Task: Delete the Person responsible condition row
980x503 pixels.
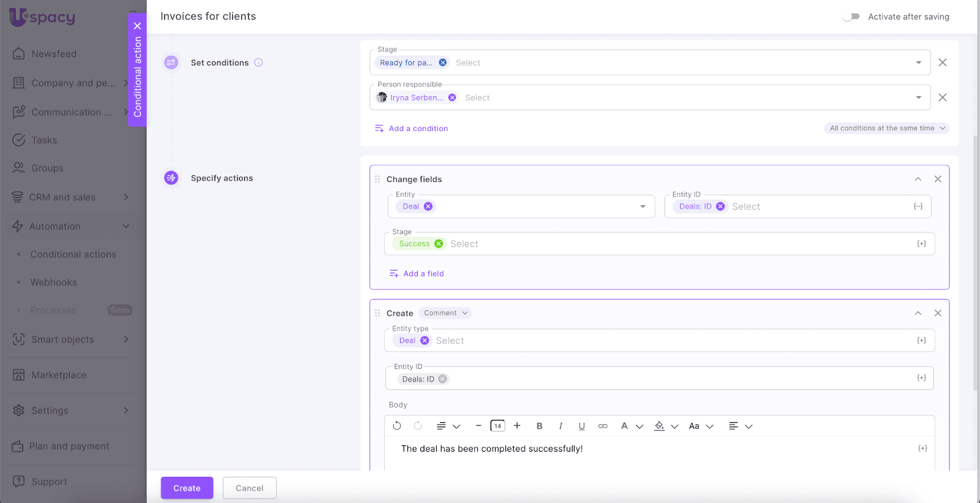Action: click(943, 97)
